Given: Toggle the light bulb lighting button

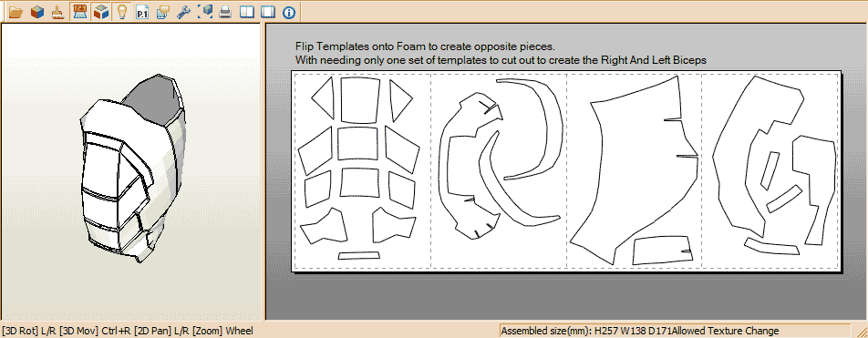Looking at the screenshot, I should (121, 12).
